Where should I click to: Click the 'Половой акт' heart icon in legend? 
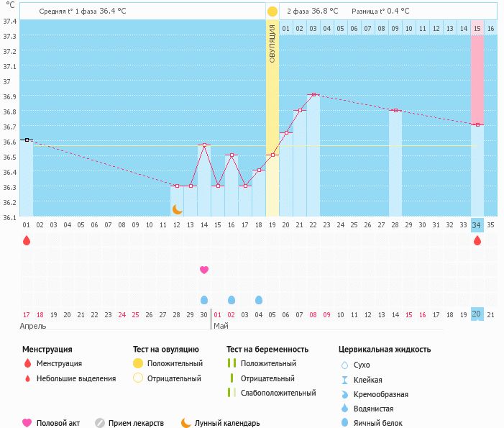(x=27, y=423)
